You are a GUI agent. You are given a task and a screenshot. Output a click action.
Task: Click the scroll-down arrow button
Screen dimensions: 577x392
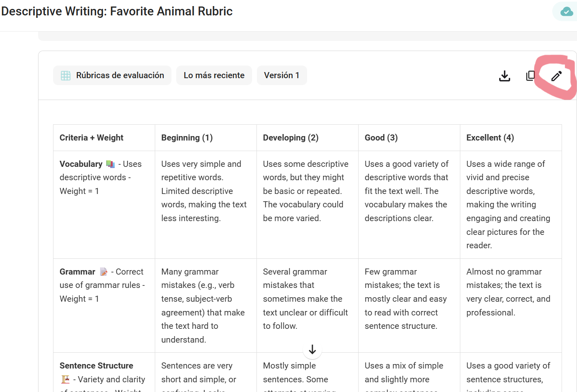312,349
